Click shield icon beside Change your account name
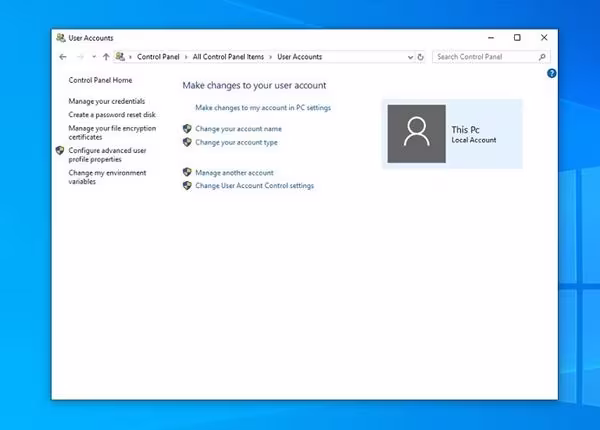This screenshot has height=430, width=600. pyautogui.click(x=187, y=129)
